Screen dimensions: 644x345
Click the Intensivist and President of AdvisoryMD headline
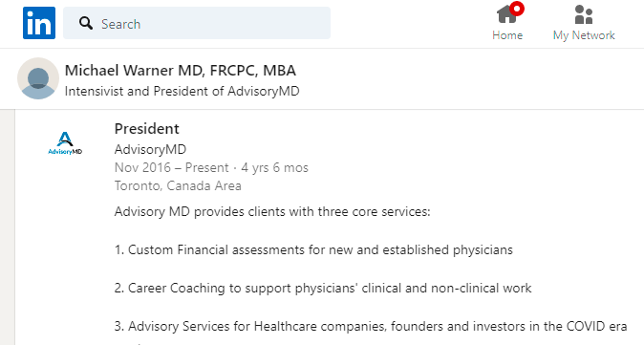182,91
